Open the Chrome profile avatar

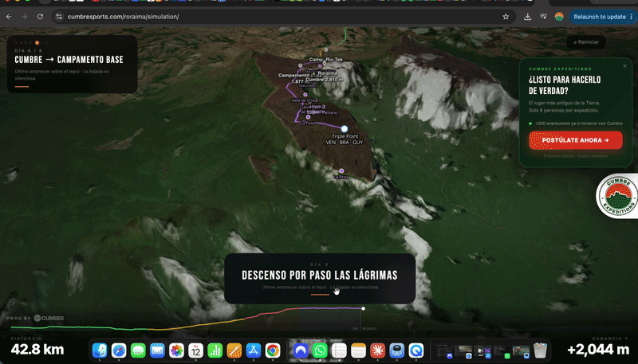tap(559, 17)
